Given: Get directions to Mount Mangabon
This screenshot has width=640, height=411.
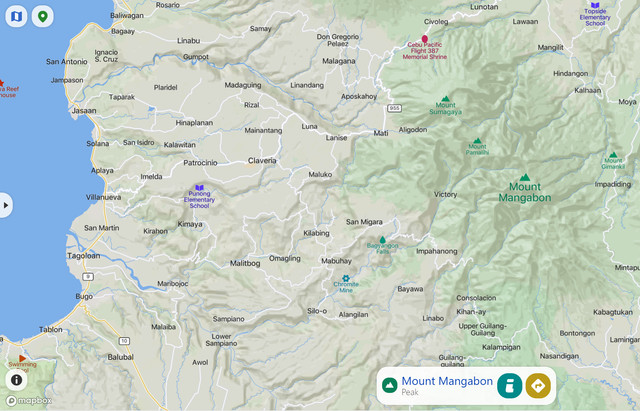Looking at the screenshot, I should click(538, 385).
